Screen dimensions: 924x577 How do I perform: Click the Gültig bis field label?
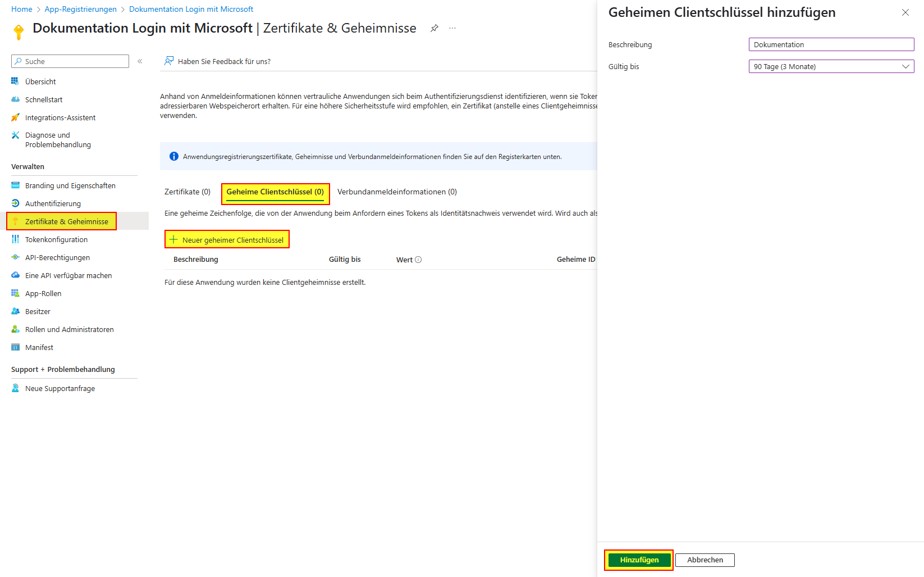(624, 66)
